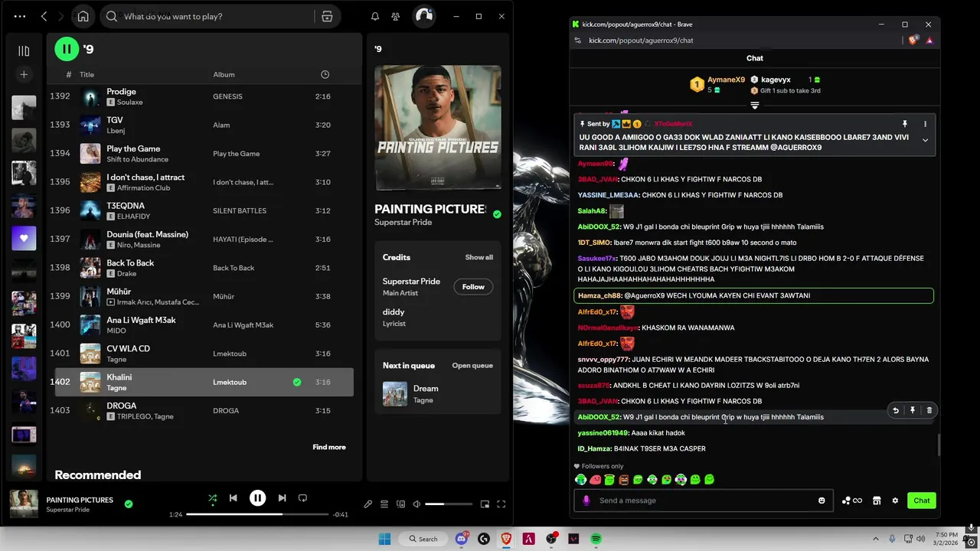Open the site settings icon in Brave address bar
Screen dimensions: 980x551
[x=579, y=41]
